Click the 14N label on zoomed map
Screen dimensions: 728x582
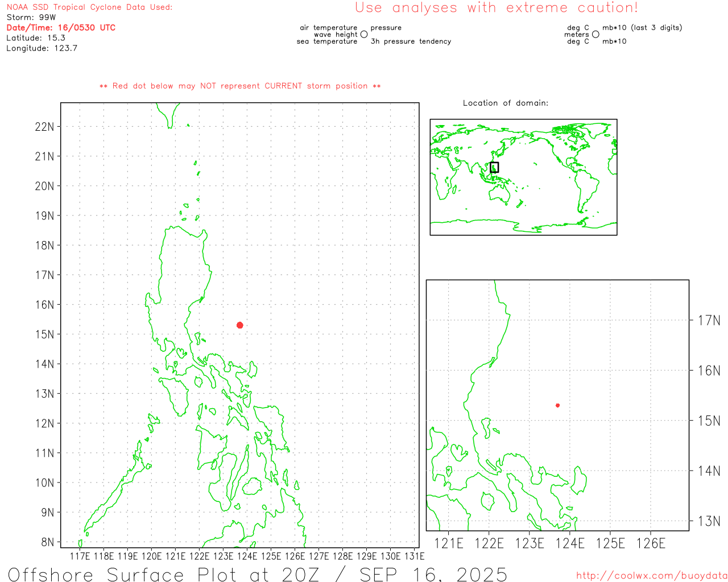click(x=709, y=471)
